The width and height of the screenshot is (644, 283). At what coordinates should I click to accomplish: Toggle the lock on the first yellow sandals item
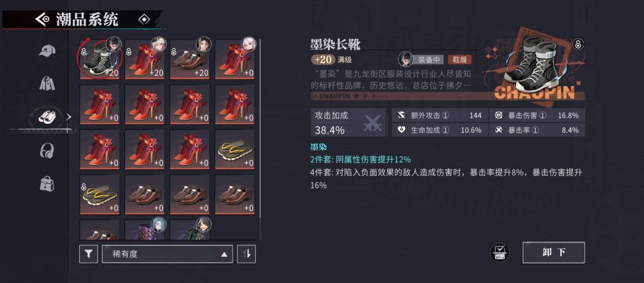click(84, 186)
